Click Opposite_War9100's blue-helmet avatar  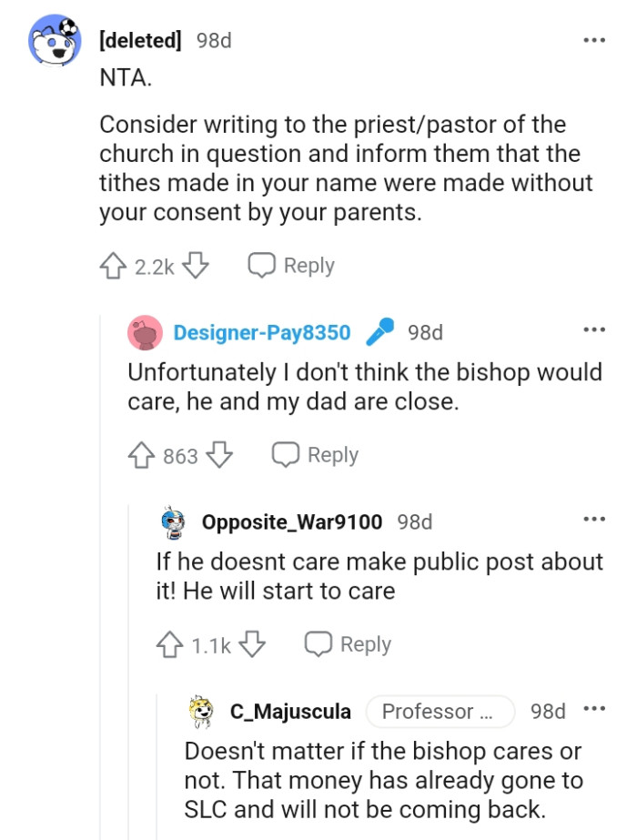[x=173, y=521]
